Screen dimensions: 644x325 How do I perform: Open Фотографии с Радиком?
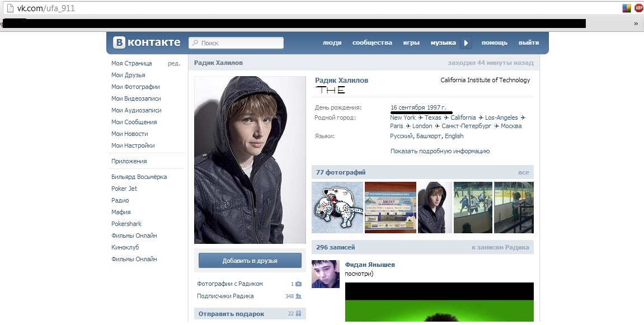coord(229,284)
